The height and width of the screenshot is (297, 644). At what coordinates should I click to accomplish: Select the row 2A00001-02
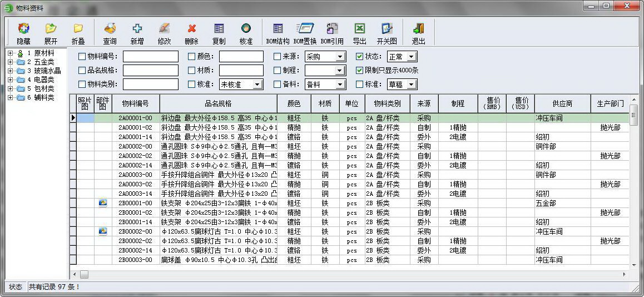pos(350,127)
